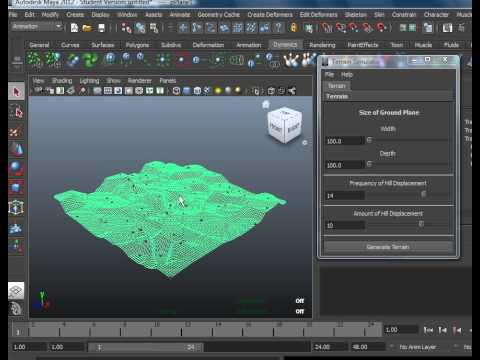Toggle Select by hierarchy mode icon
The width and height of the screenshot is (480, 360).
[126, 28]
